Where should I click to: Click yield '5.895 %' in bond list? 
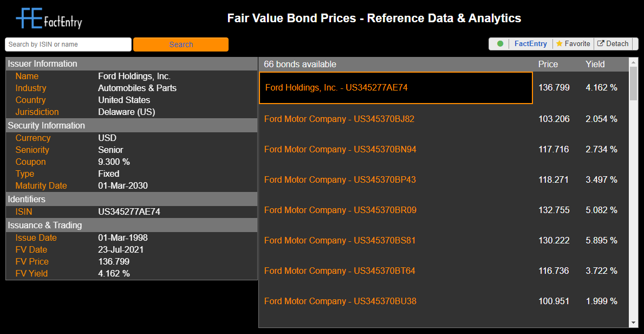(602, 240)
